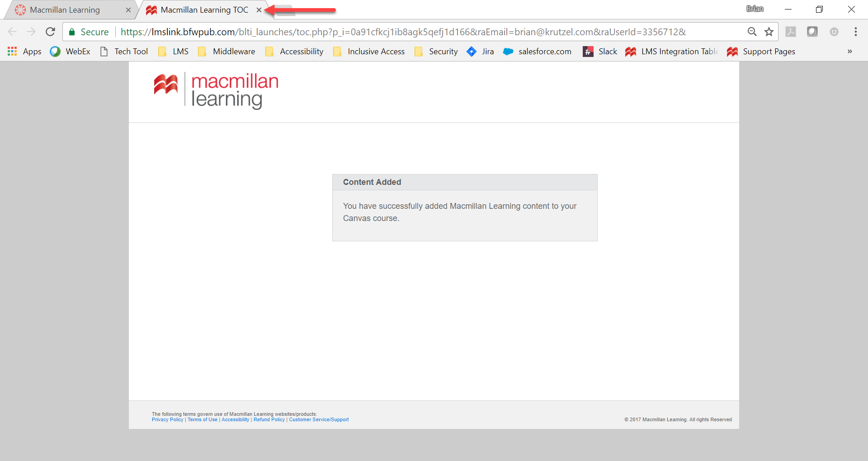Click the browser forward arrow
The image size is (868, 461).
click(31, 32)
